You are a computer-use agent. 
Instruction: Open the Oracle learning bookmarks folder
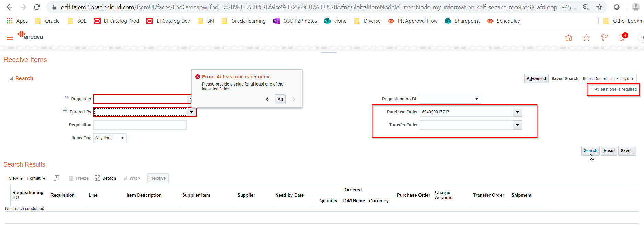click(x=244, y=21)
